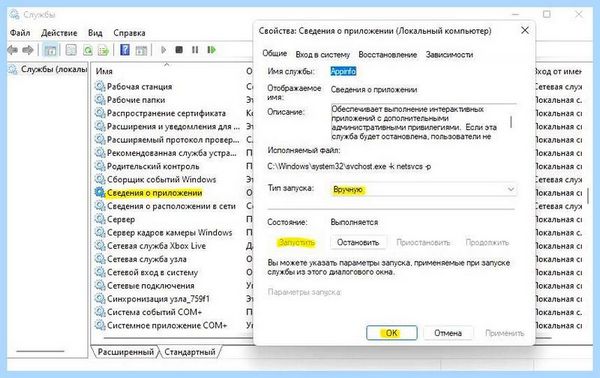Switch to the Вход в систему tab
The image size is (600, 378).
pos(323,55)
